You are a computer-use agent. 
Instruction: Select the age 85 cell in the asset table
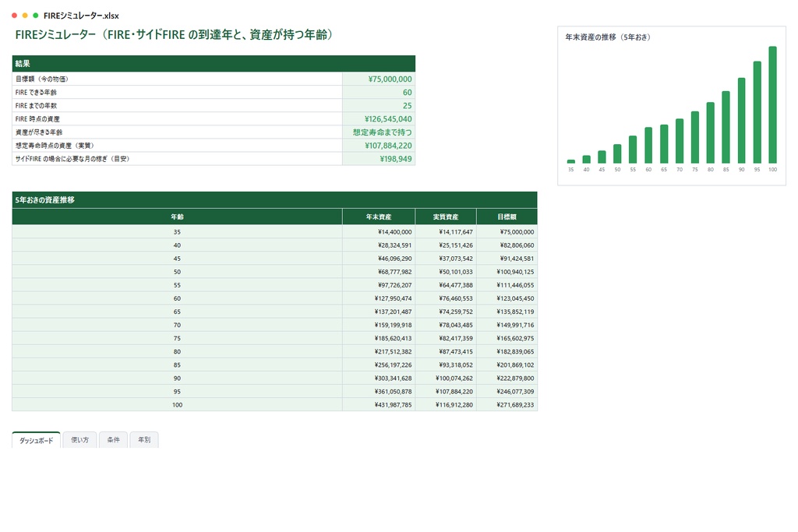[x=177, y=365]
